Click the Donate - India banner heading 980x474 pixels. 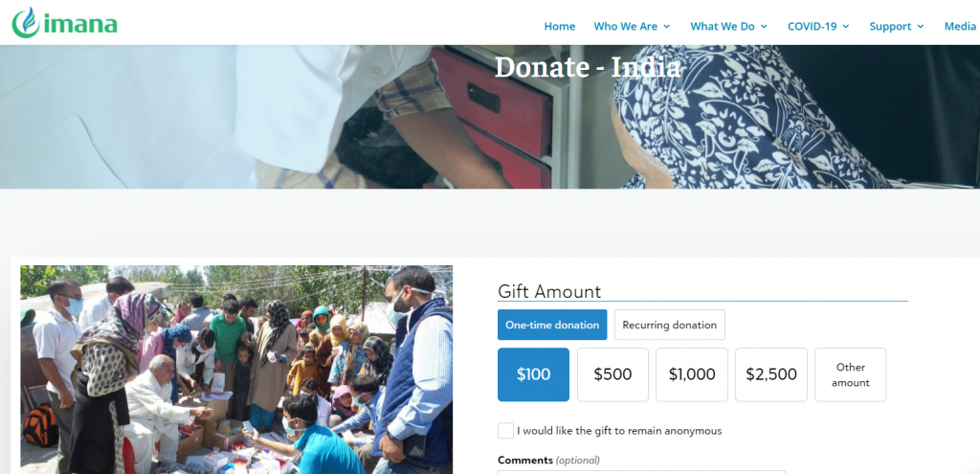[588, 68]
